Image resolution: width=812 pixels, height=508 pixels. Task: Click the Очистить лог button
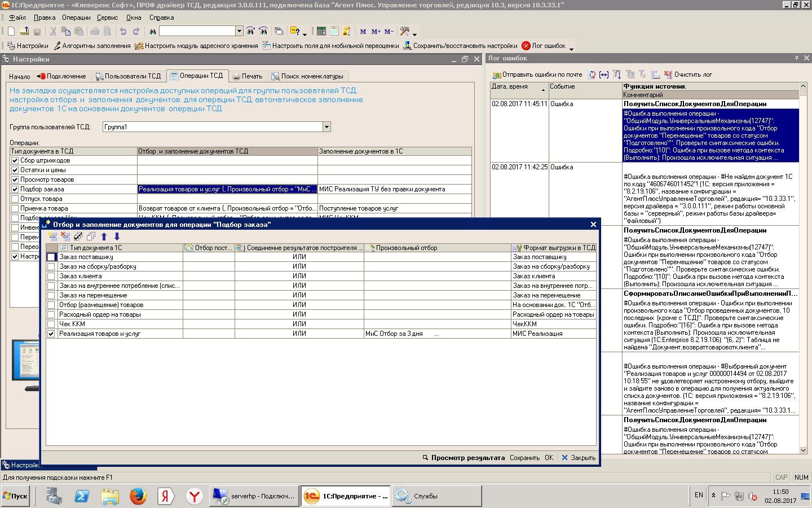pyautogui.click(x=688, y=75)
